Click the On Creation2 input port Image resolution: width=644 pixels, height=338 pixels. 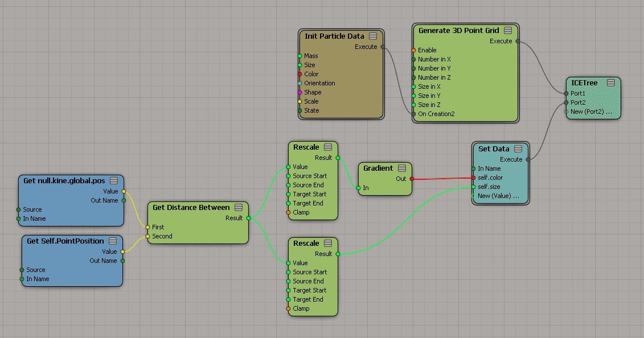click(x=413, y=114)
